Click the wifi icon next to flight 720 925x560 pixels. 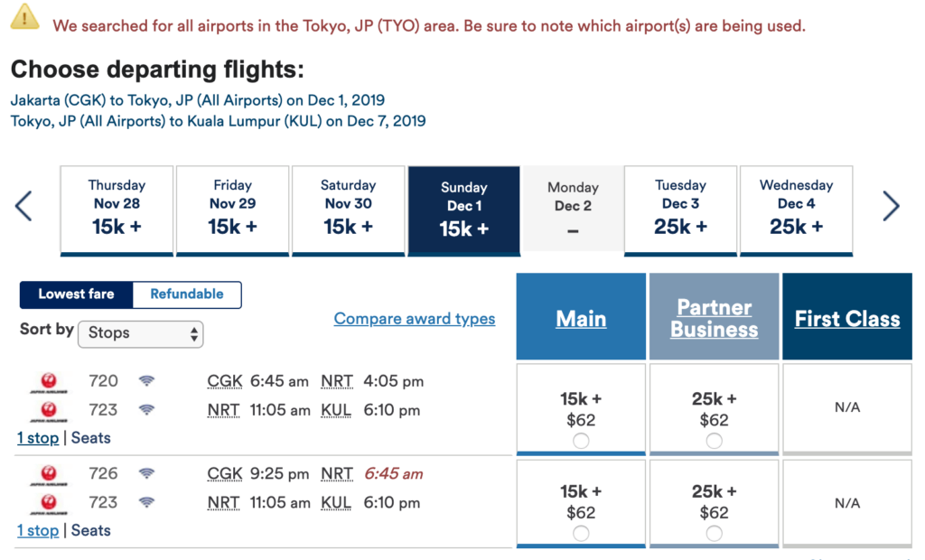click(x=146, y=380)
